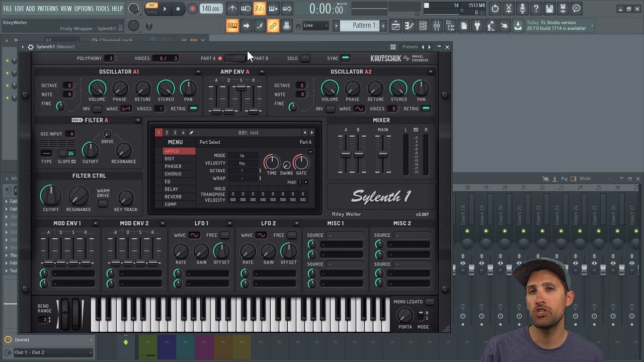Click the POLYPHONY value field

(x=110, y=58)
